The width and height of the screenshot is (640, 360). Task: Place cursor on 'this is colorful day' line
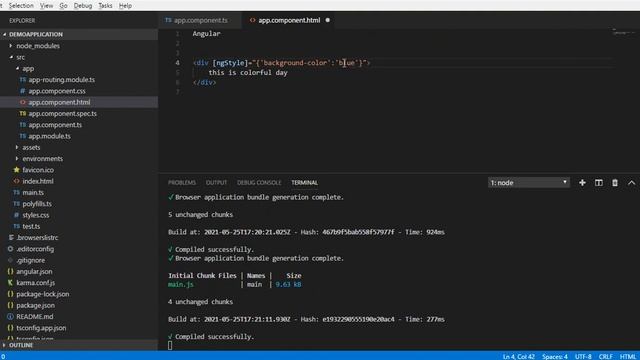(x=248, y=73)
